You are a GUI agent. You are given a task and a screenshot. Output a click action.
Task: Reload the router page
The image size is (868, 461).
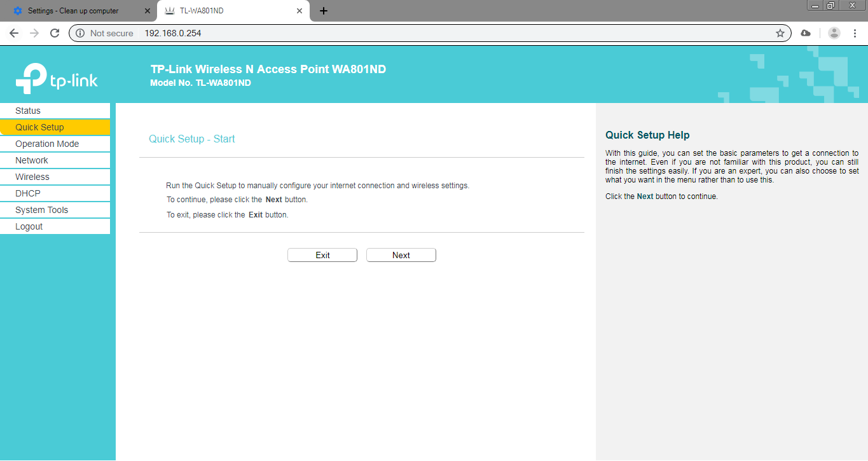[x=55, y=33]
